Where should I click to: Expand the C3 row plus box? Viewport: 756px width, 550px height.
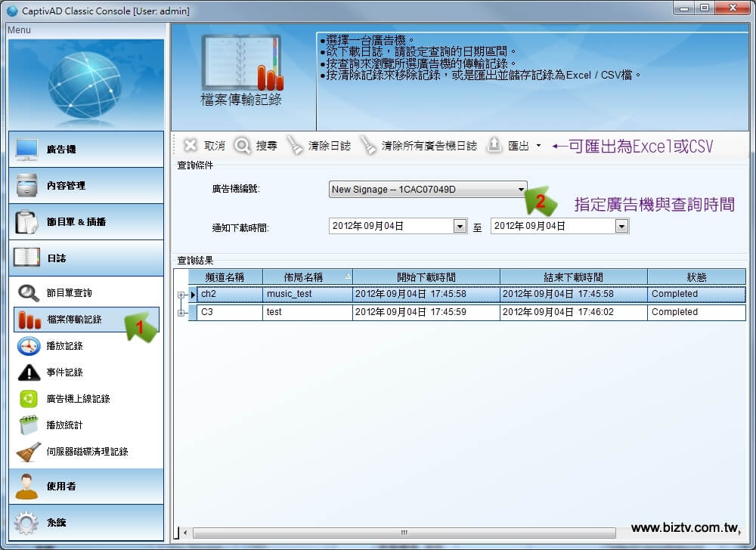(181, 313)
